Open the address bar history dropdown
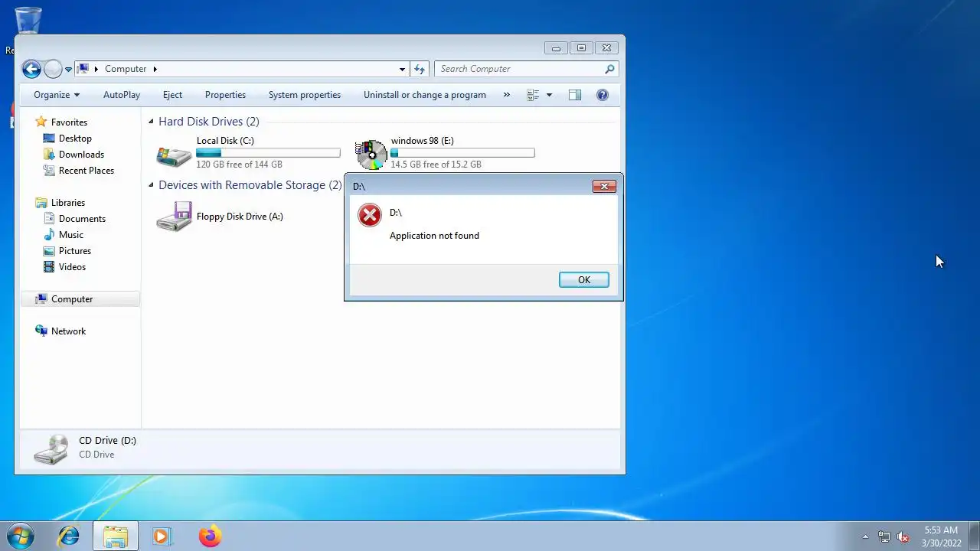Screen dimensions: 980x551 click(402, 69)
